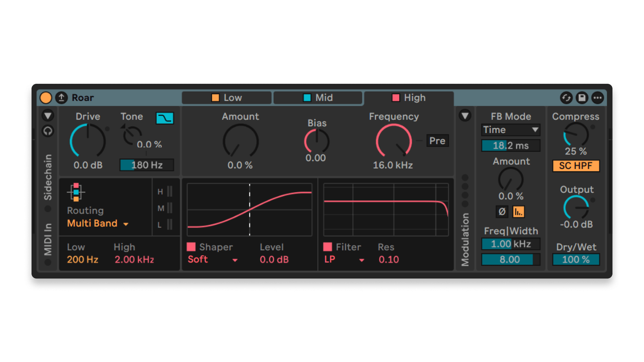Open the FB Mode Time dropdown
Screen dimensions: 644x362
[511, 130]
